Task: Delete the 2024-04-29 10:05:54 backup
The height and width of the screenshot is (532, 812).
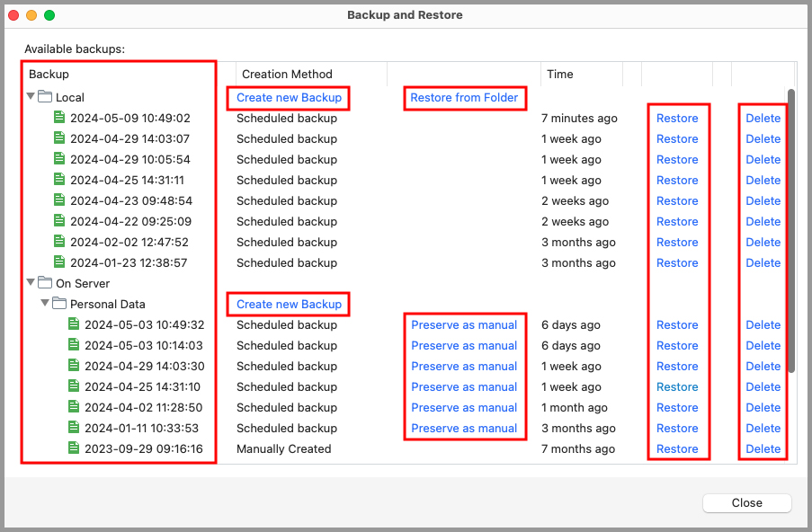Action: [x=763, y=159]
